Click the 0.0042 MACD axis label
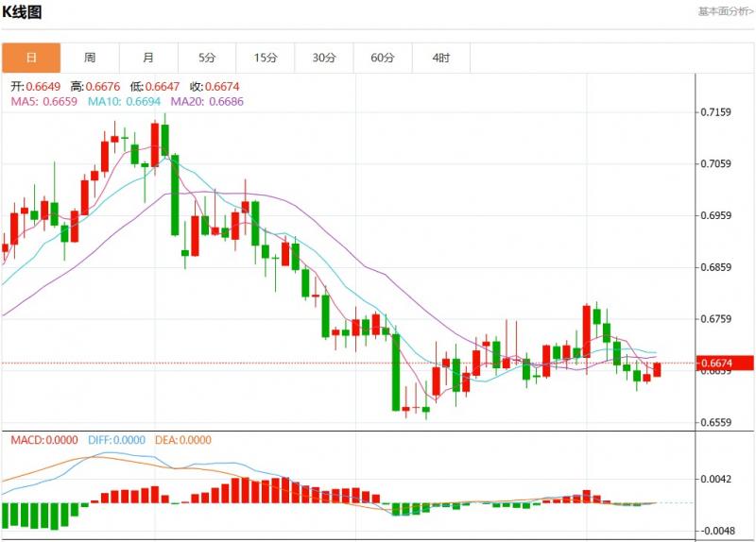Viewport: 756px width, 542px height. (715, 480)
